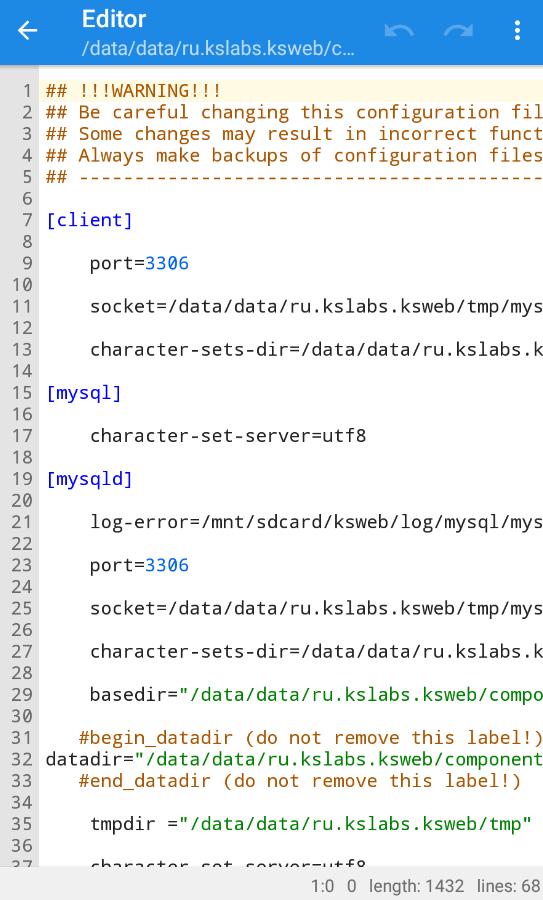Click the redo arrow icon
This screenshot has width=543, height=900.
pyautogui.click(x=458, y=30)
